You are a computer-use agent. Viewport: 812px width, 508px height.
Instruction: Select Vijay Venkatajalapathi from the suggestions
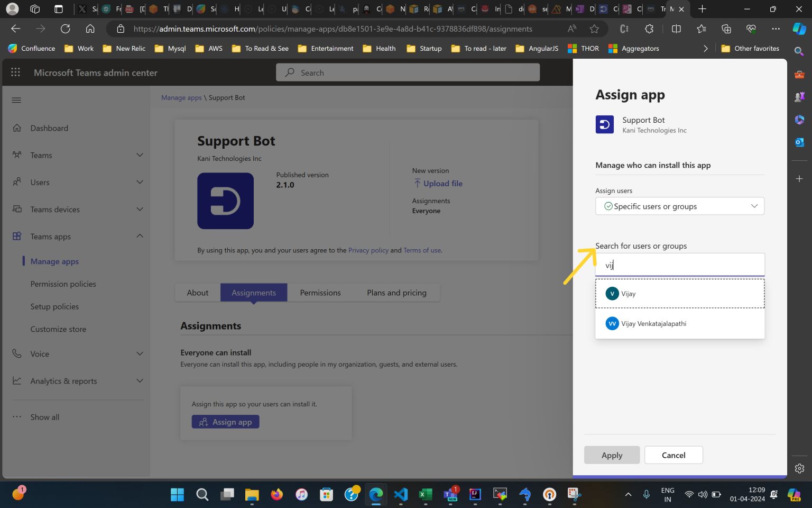click(653, 323)
